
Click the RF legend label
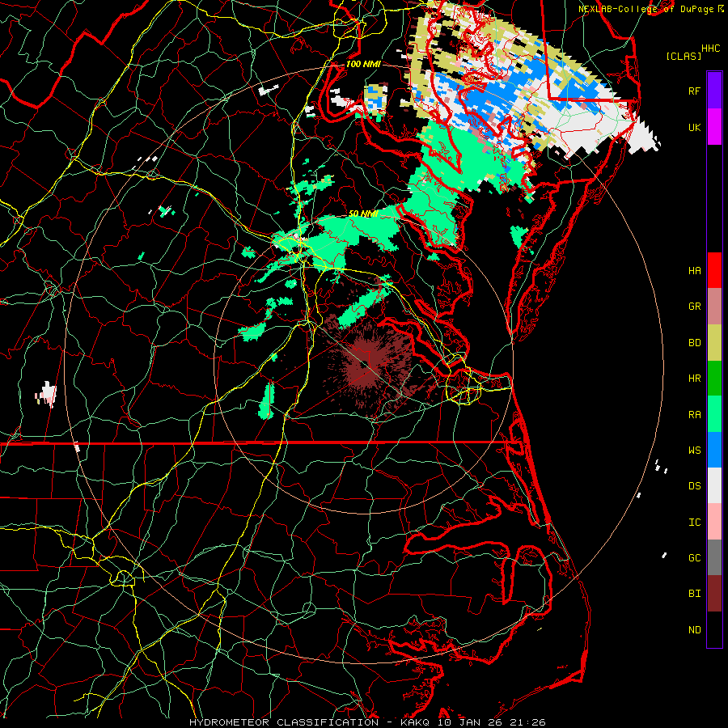(694, 91)
